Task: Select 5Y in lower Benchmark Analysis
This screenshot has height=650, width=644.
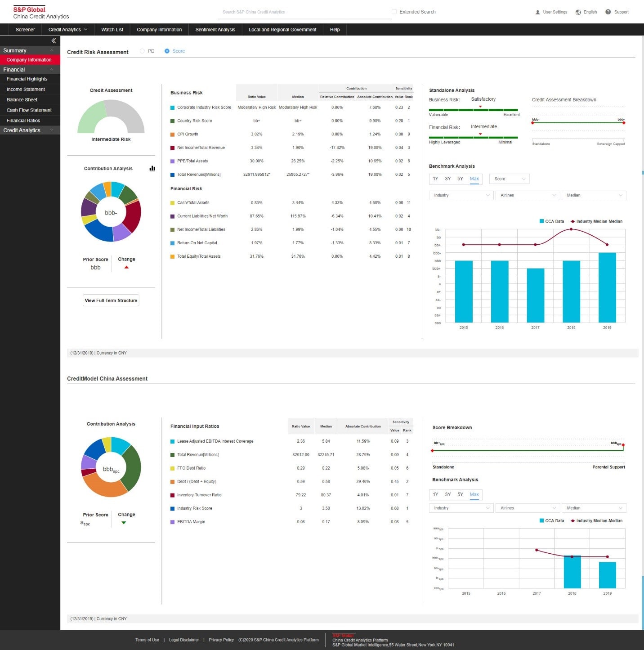Action: point(460,494)
